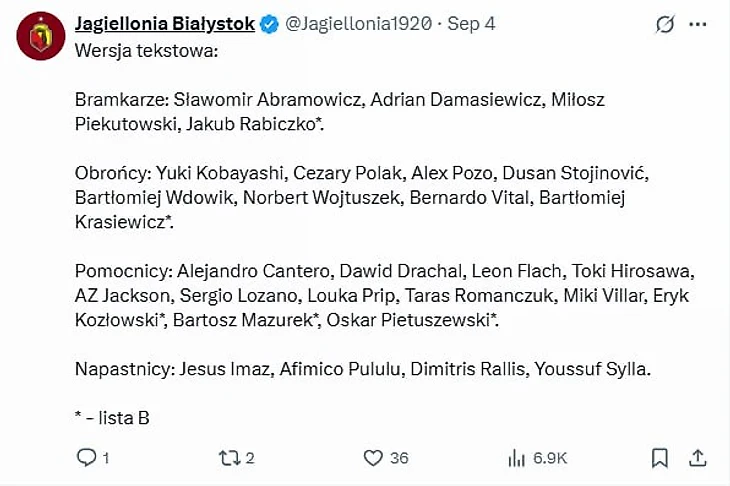This screenshot has height=486, width=730.
Task: Click the @Jagiellonia1920 handle
Action: [355, 23]
